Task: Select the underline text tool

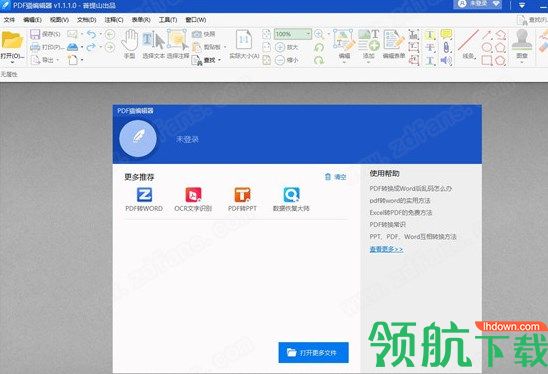Action: [x=430, y=60]
